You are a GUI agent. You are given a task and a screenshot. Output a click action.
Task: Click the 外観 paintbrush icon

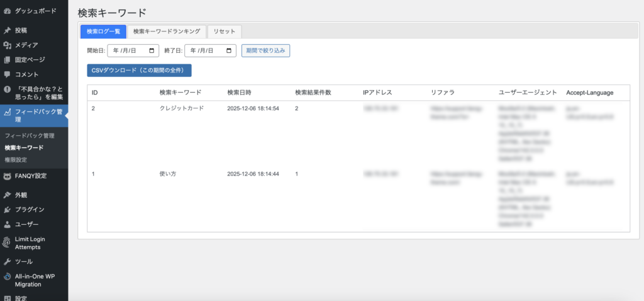click(7, 195)
